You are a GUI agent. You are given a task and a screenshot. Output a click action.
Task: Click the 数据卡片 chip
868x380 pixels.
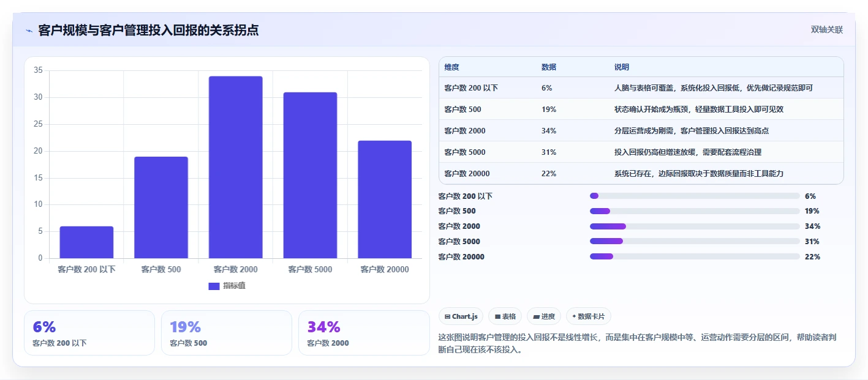tap(588, 316)
